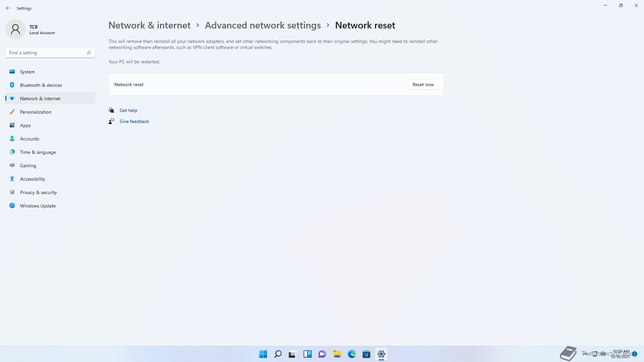The width and height of the screenshot is (644, 362).
Task: Navigate to Network & internet breadcrumb
Action: coord(149,25)
